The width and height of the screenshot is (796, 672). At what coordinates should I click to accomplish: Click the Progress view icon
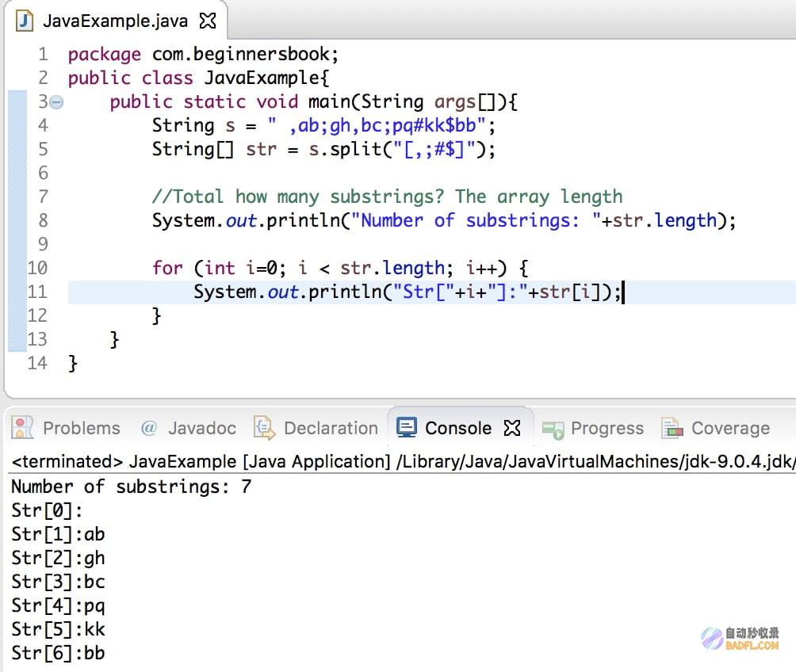(553, 430)
